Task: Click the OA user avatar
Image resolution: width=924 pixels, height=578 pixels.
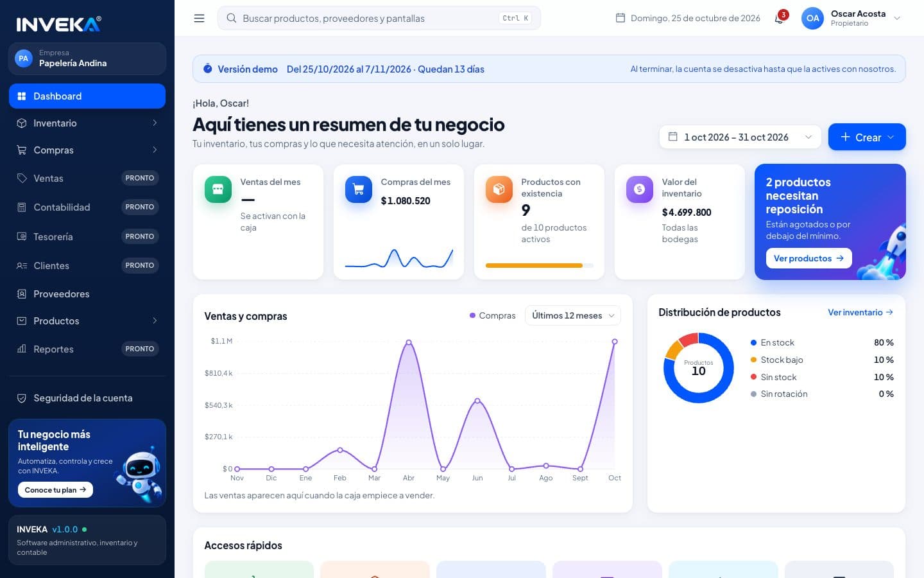Action: coord(812,18)
